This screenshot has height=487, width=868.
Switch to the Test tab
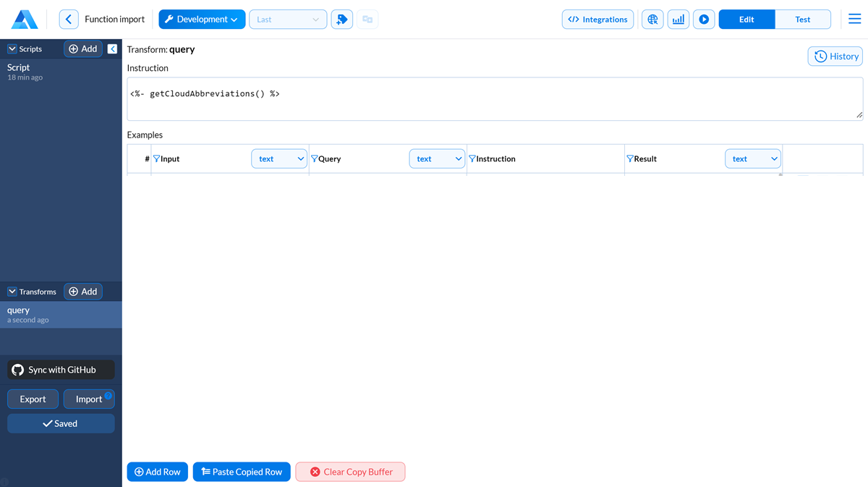click(x=802, y=20)
